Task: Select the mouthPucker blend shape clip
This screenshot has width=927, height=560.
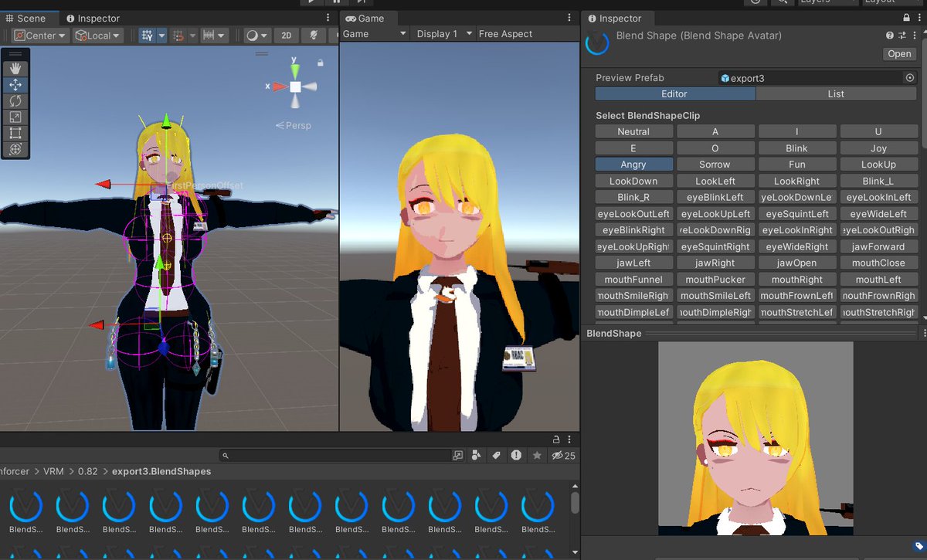Action: 715,280
